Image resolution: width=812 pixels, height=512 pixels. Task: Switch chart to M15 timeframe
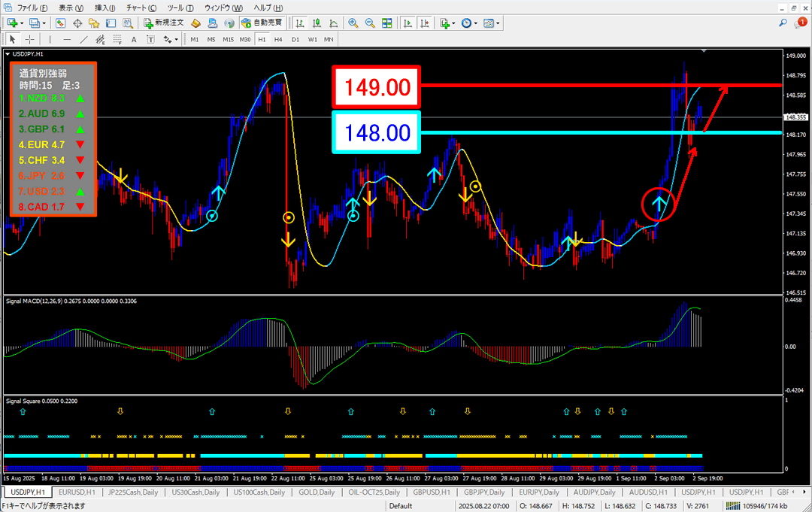(x=228, y=39)
